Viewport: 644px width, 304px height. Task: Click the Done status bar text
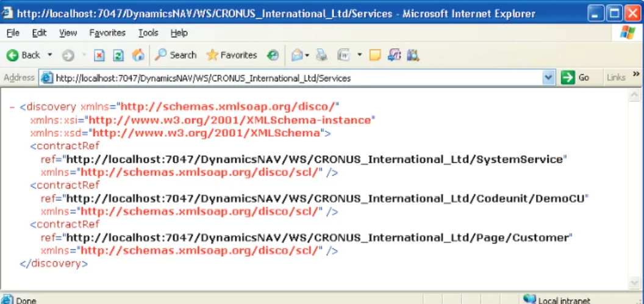(x=26, y=300)
